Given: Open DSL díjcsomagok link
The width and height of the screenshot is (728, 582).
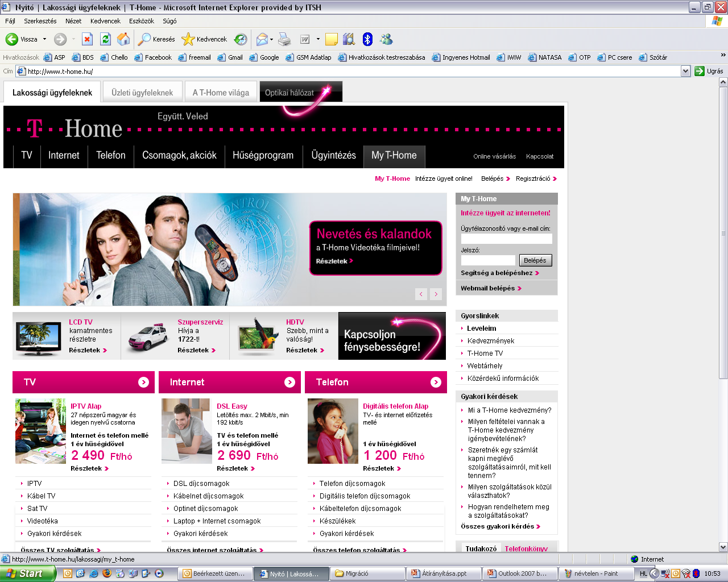Looking at the screenshot, I should (201, 484).
